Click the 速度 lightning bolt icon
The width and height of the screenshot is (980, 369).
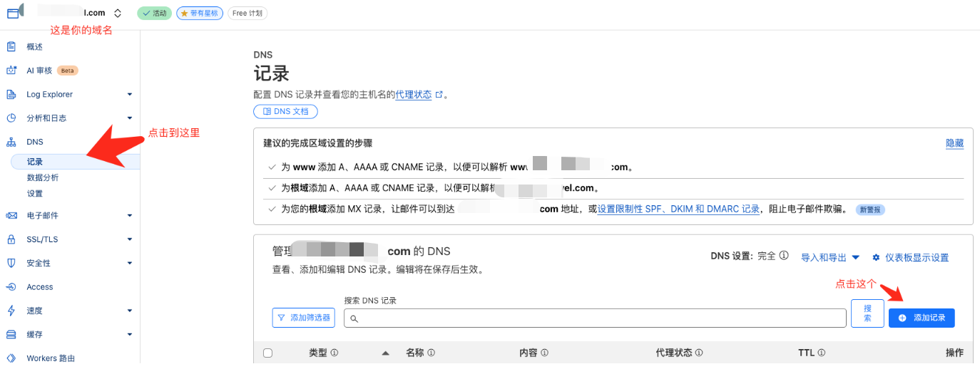coord(11,311)
